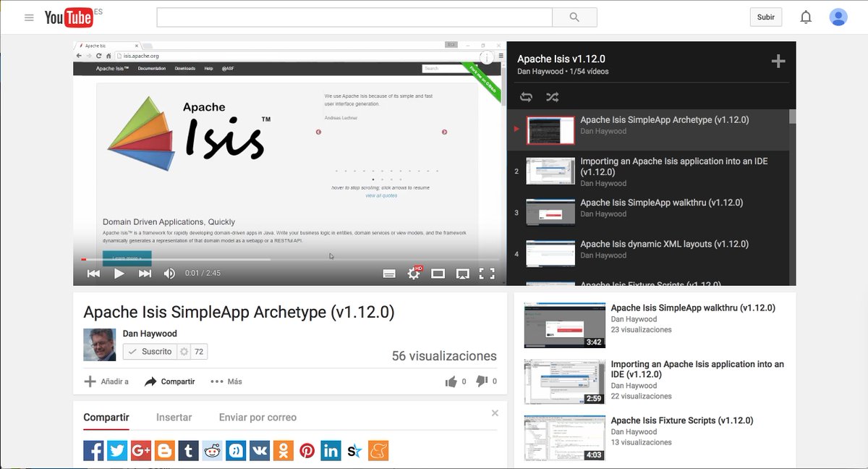Open subscription notification settings gear
Viewport: 868px width, 469px height.
(x=184, y=351)
